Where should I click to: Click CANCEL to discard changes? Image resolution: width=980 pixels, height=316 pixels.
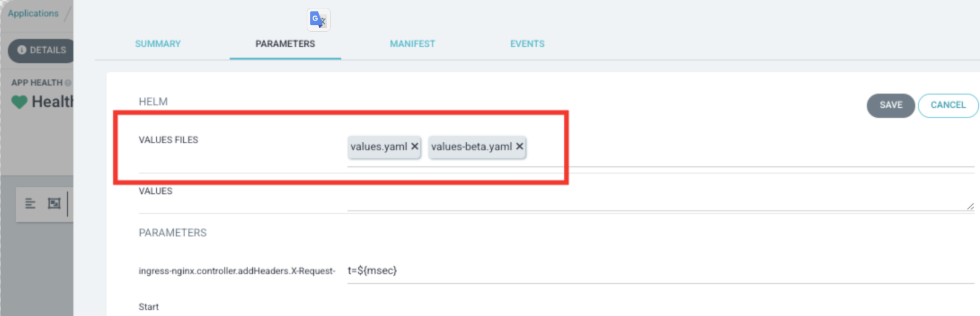[948, 105]
